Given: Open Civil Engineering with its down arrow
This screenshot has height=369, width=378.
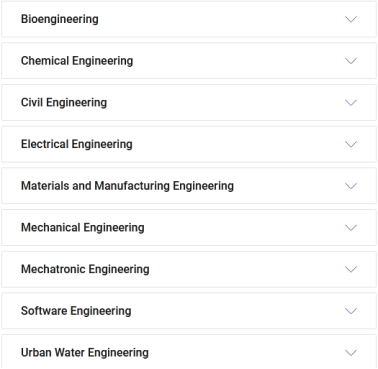Looking at the screenshot, I should coord(351,103).
